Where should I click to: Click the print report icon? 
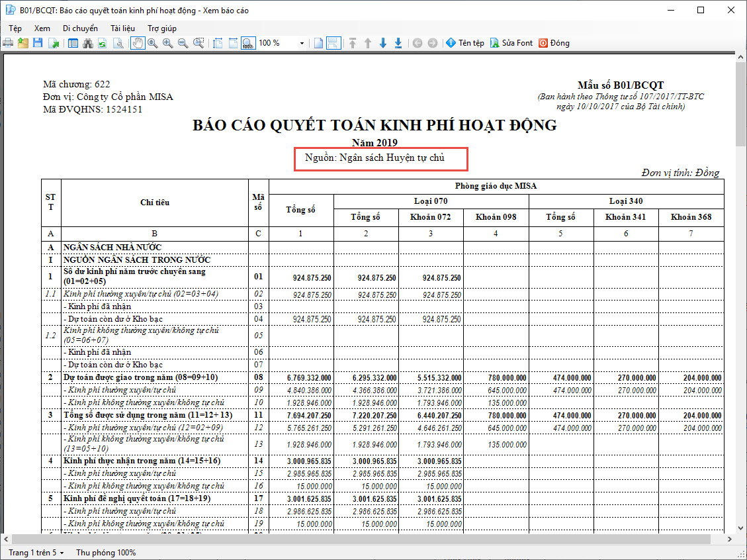pyautogui.click(x=9, y=43)
